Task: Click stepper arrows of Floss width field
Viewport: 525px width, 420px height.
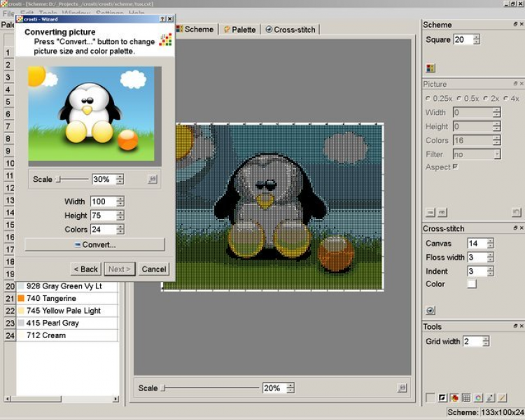Action: tap(490, 257)
